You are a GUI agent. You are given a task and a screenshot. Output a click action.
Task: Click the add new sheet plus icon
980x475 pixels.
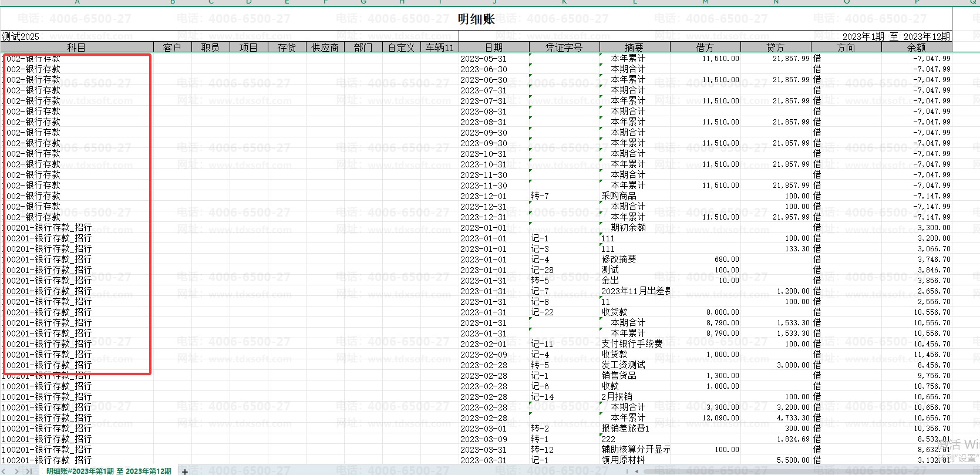185,471
